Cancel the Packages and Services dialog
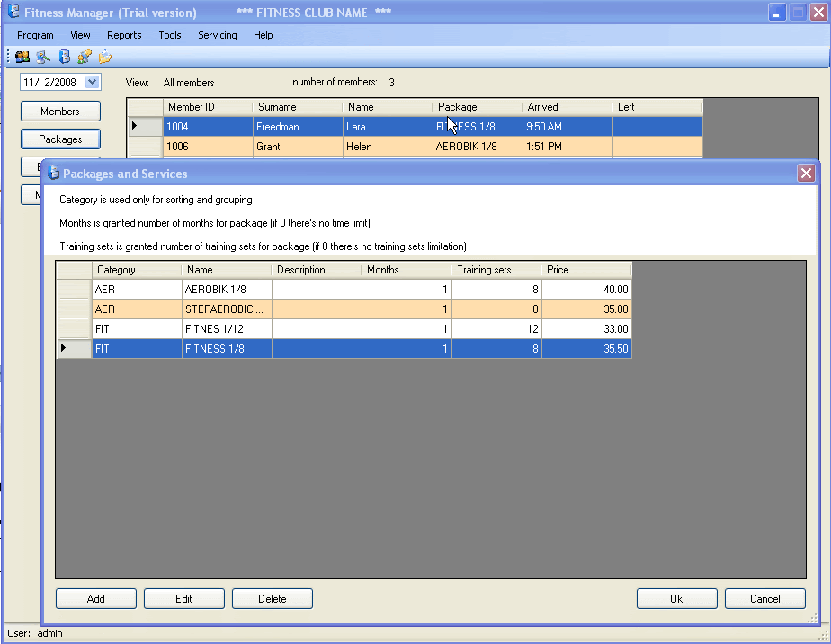 (x=764, y=599)
